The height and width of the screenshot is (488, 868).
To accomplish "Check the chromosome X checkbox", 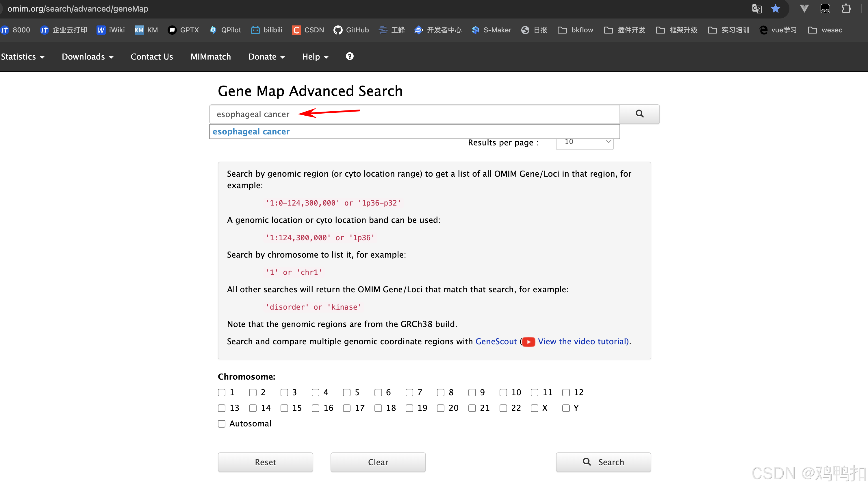I will (x=535, y=408).
